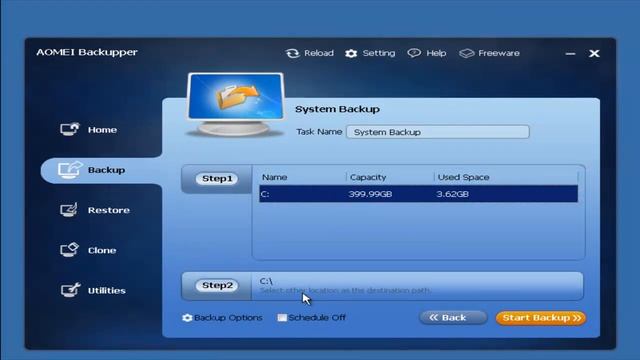Screen dimensions: 640x360
Task: Click the 3.62GB used space value
Action: [452, 194]
